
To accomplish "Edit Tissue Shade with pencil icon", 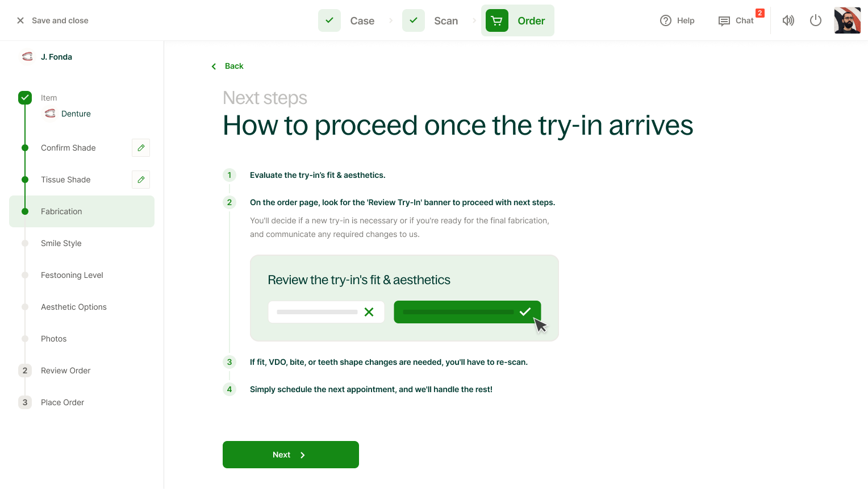I will click(x=141, y=180).
